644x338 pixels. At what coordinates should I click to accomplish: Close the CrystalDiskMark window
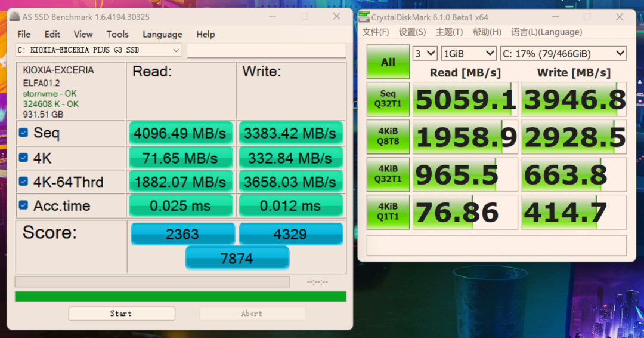620,17
